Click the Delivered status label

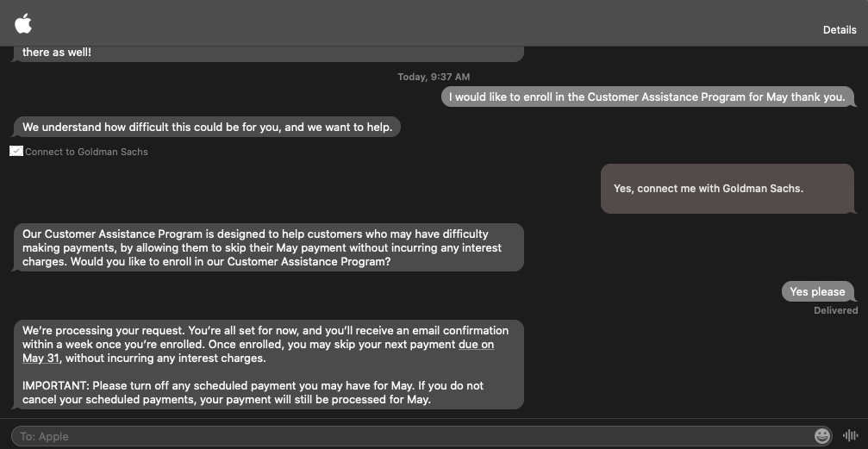click(836, 310)
